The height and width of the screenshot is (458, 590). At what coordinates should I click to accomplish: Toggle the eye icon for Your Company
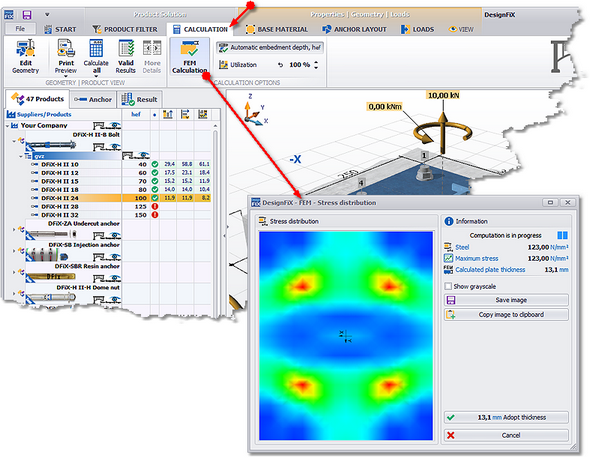pos(114,125)
